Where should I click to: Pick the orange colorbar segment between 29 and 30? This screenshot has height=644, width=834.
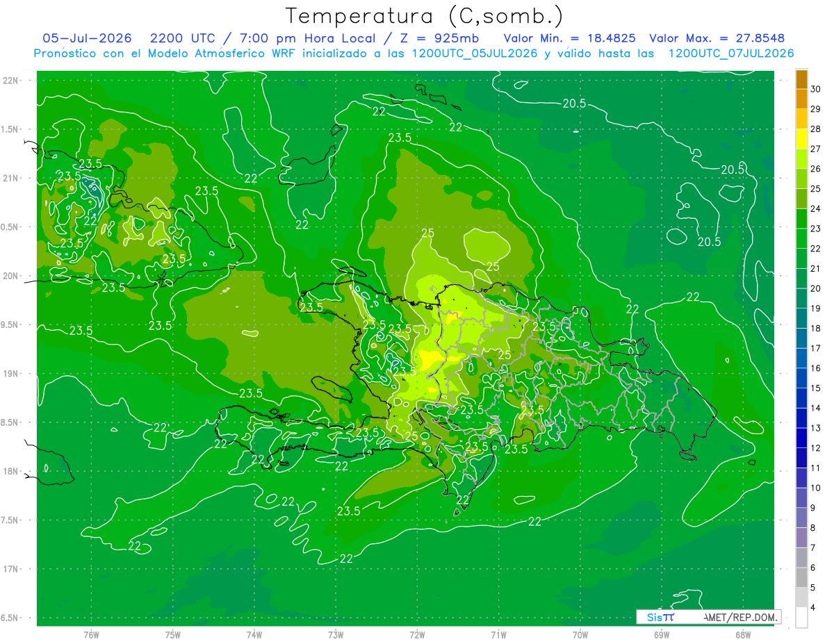point(801,99)
